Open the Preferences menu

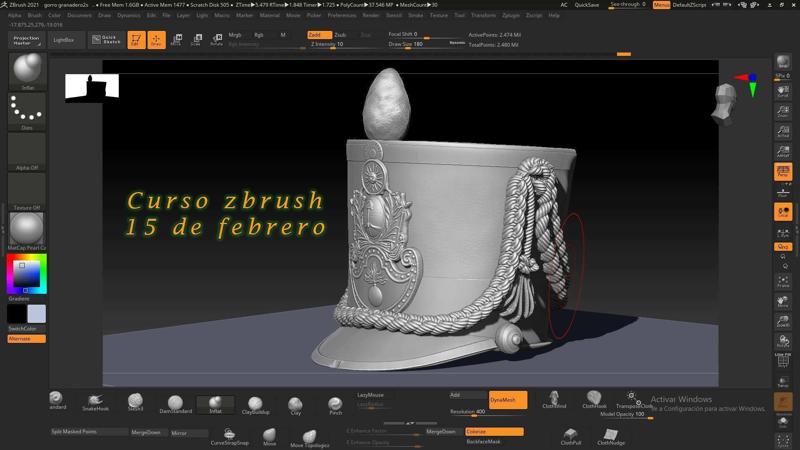click(342, 15)
